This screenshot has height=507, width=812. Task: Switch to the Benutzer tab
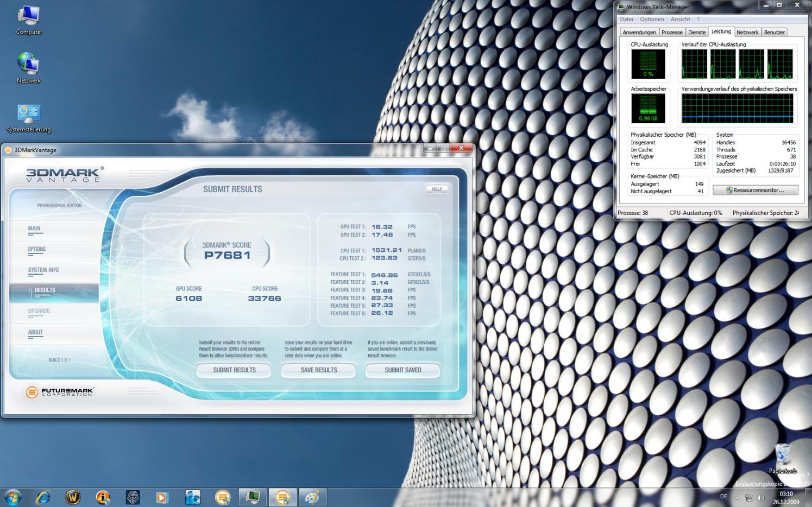775,32
